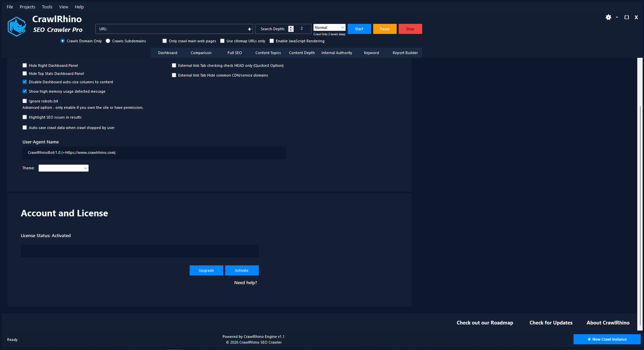The width and height of the screenshot is (644, 350).
Task: Create a New Crawl Instance
Action: [x=607, y=339]
